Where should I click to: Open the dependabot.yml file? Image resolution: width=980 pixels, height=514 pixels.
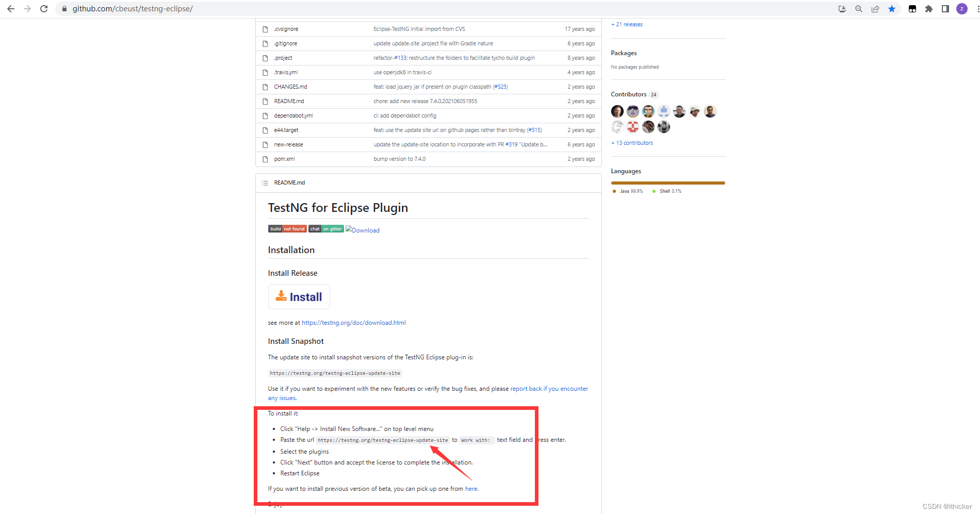(293, 115)
